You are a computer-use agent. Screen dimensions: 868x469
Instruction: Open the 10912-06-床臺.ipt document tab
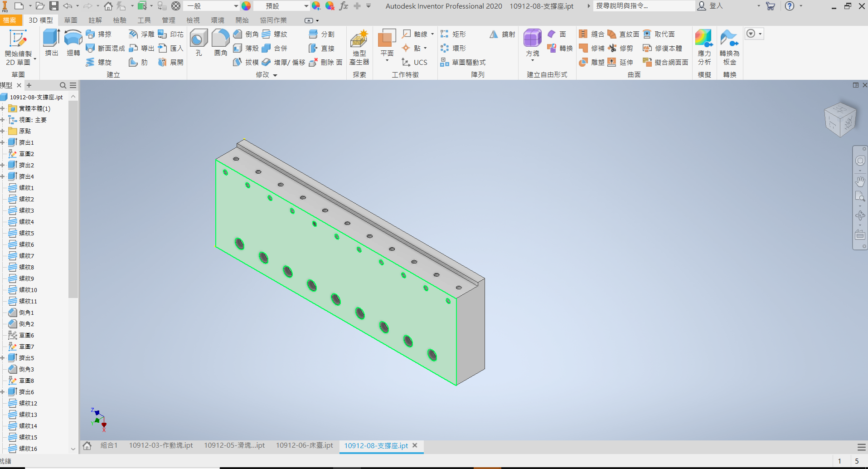pos(304,445)
